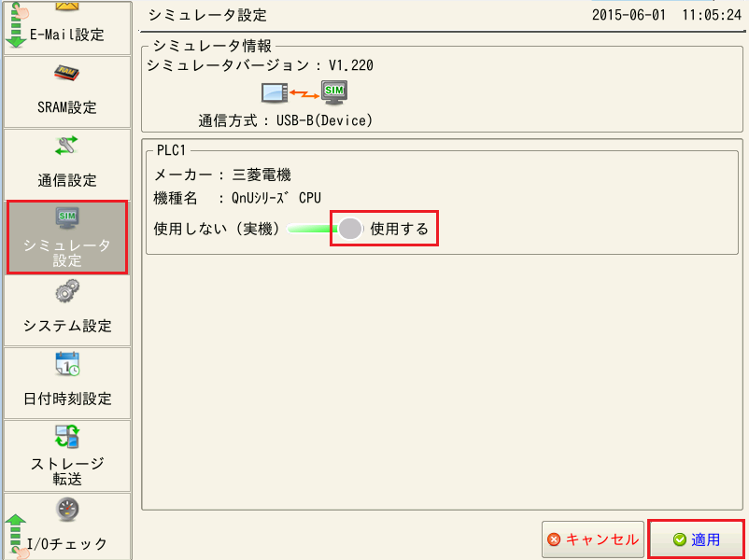The image size is (749, 560).
Task: Tap the swipe-up hand indicator at the sidebar bottom
Action: (16, 536)
